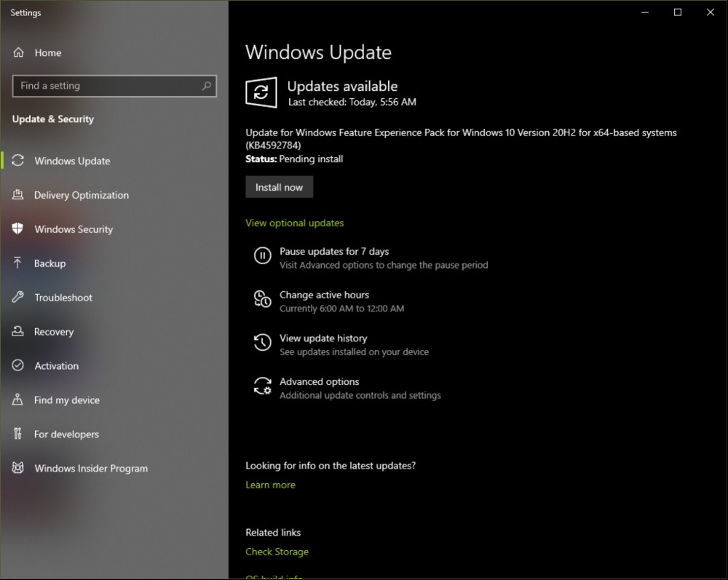Click the Troubleshoot wrench icon

[x=17, y=298]
